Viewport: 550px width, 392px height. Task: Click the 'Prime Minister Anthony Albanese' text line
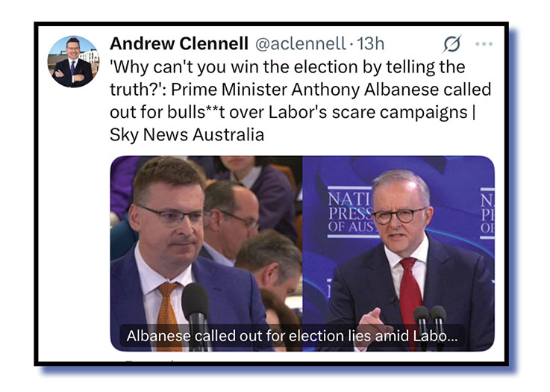click(x=301, y=90)
